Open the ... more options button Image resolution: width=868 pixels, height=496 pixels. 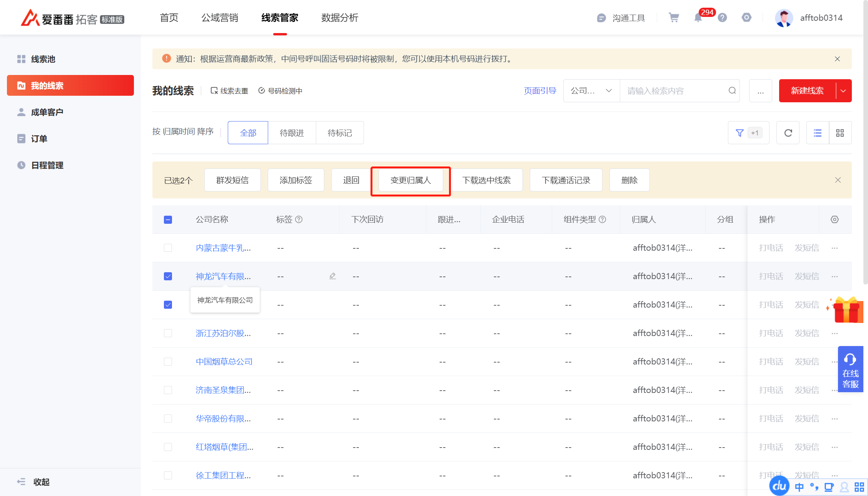(761, 91)
